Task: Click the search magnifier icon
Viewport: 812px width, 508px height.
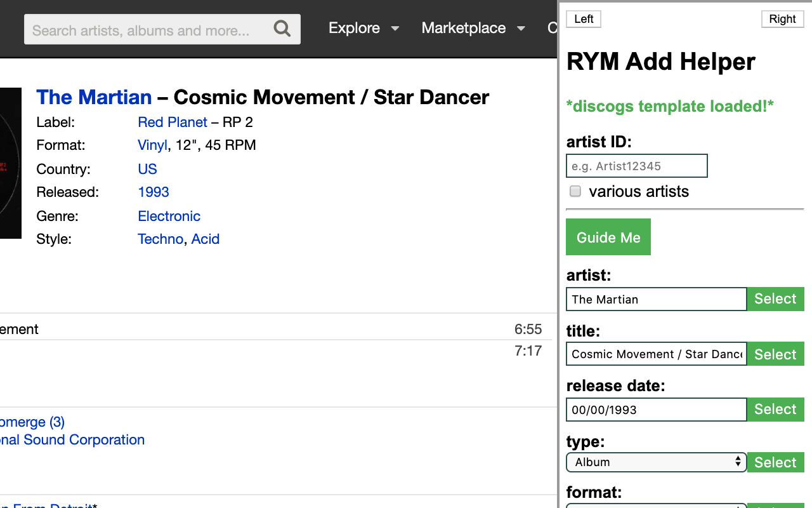Action: tap(282, 29)
